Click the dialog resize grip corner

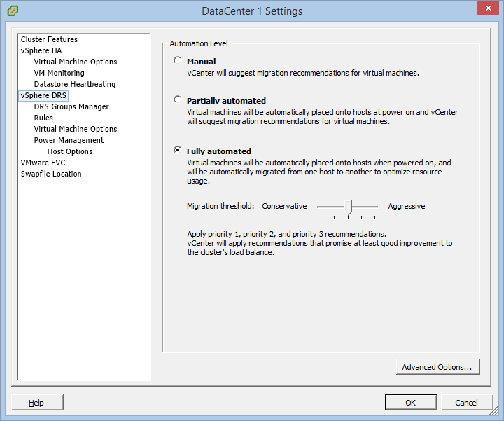click(494, 411)
